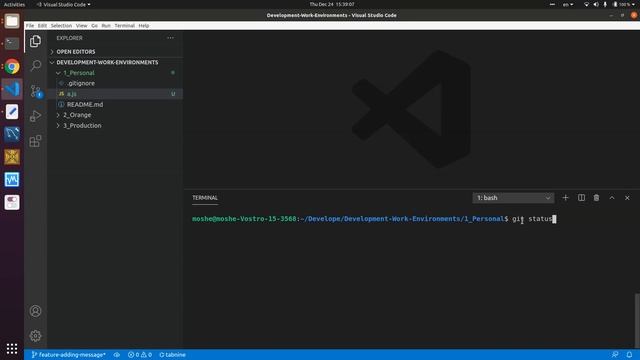Open the README.md file
The height and width of the screenshot is (360, 640).
[x=115, y=104]
